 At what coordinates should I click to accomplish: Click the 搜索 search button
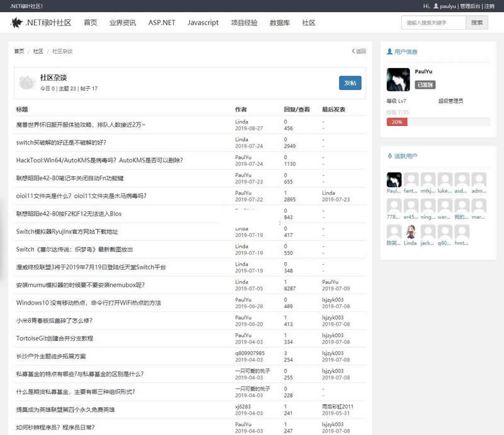[x=477, y=23]
